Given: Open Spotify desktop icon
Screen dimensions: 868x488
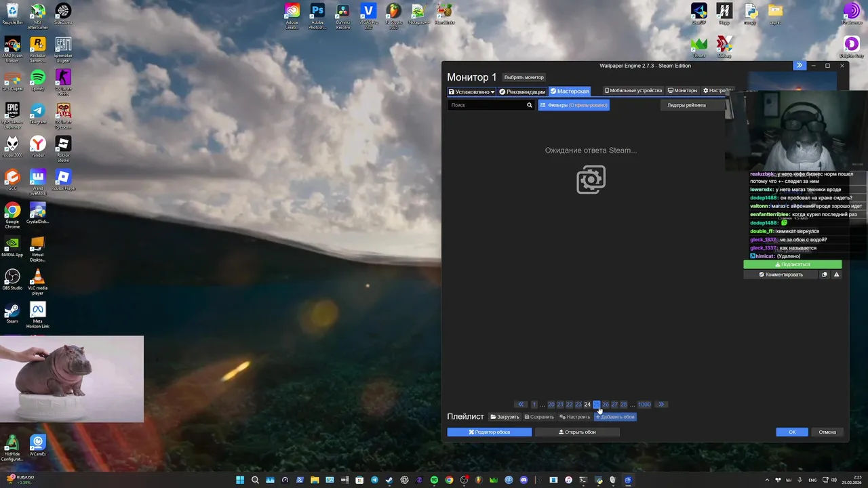Looking at the screenshot, I should (x=38, y=80).
